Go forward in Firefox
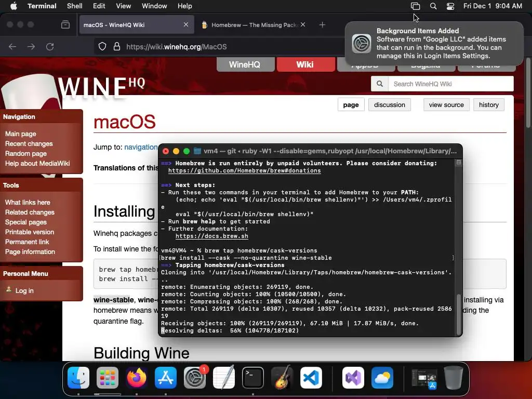532x399 pixels. click(x=31, y=46)
